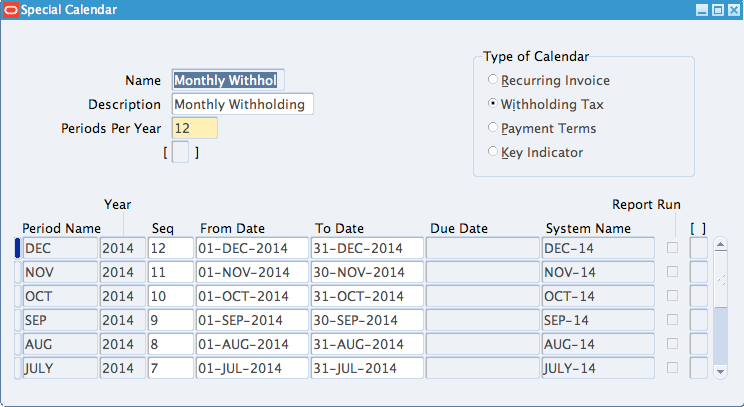This screenshot has height=407, width=744.
Task: Toggle Report Run checkbox for JULY-14 row
Action: tap(672, 367)
